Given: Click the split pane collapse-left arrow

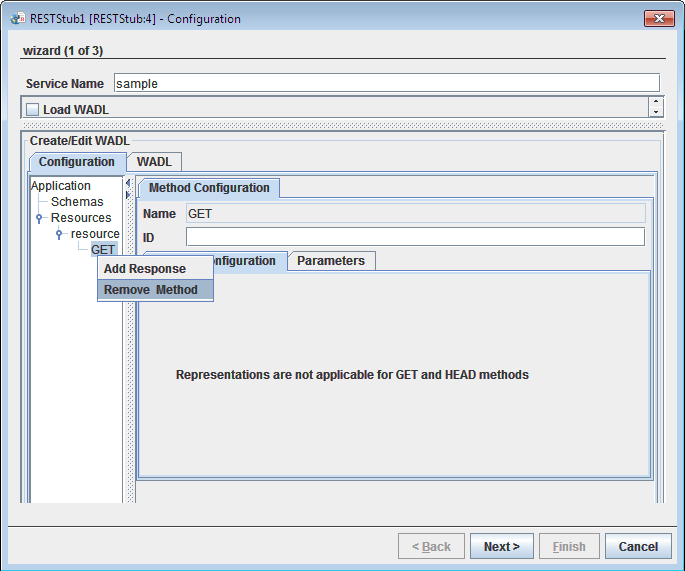Looking at the screenshot, I should coord(128,182).
